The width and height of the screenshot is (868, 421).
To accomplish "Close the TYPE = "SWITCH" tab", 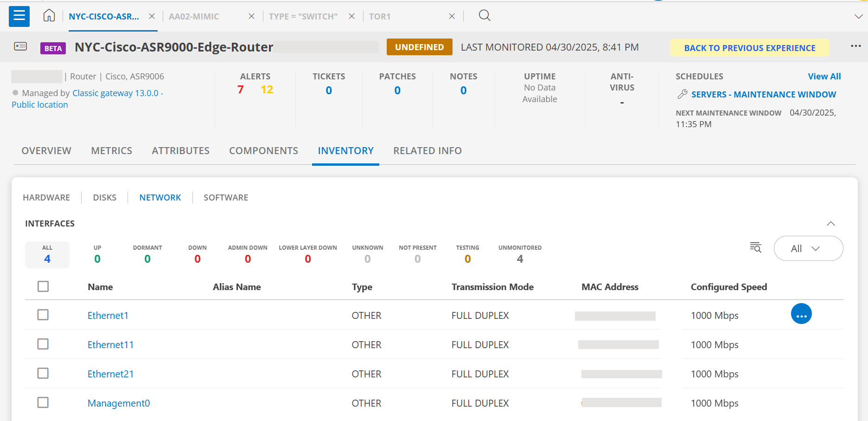I will click(x=351, y=16).
